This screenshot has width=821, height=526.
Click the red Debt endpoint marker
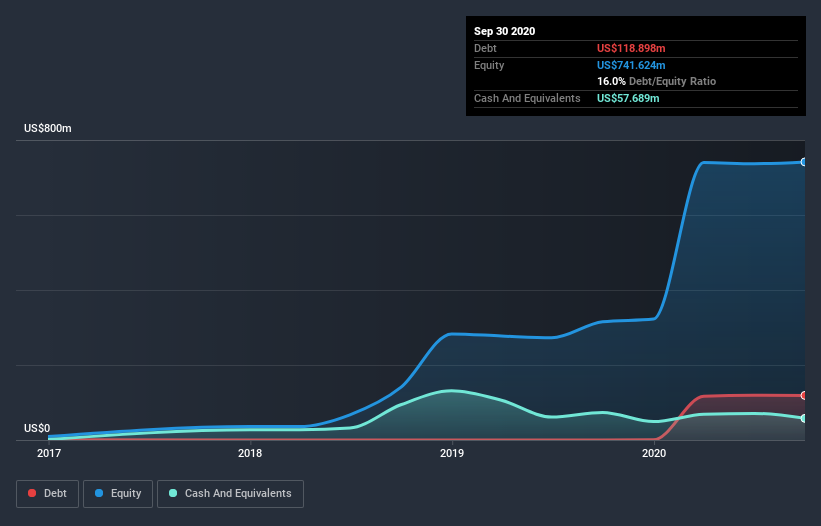tap(804, 396)
